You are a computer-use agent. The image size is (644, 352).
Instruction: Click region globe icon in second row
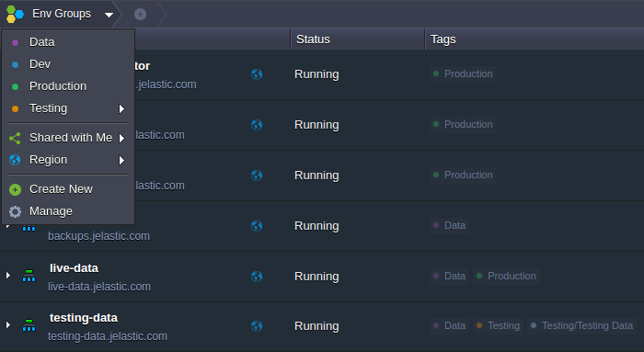pyautogui.click(x=257, y=125)
